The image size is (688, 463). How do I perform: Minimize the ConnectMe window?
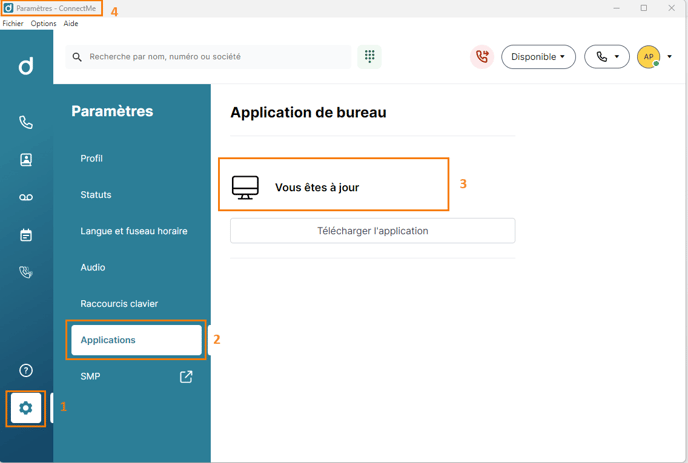pos(616,8)
